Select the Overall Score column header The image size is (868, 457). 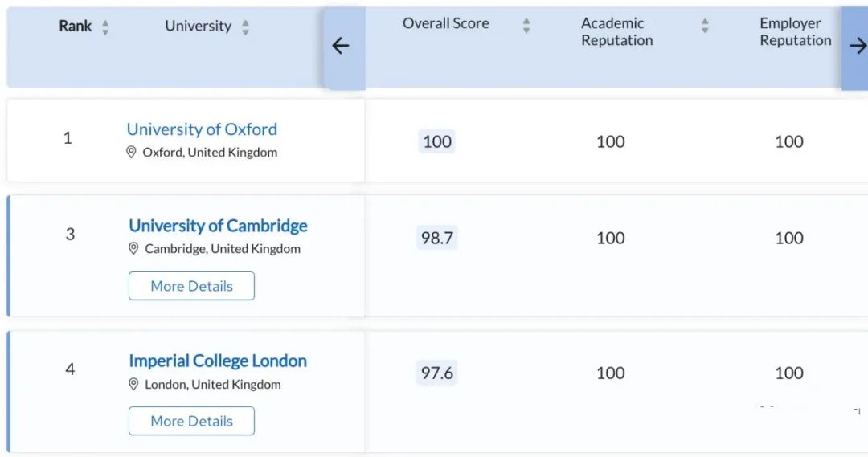[x=445, y=24]
